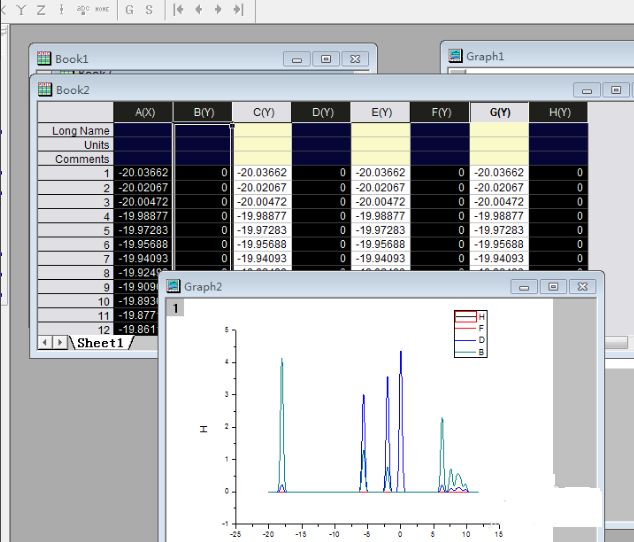Set selected column as Y

(21, 9)
